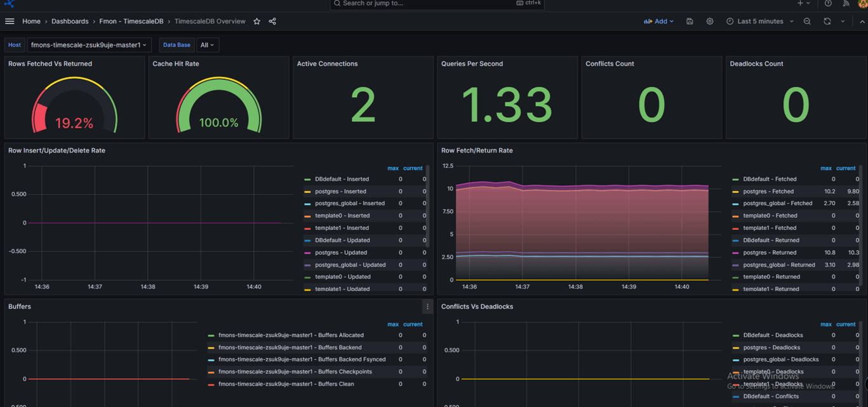Open the help question mark icon

828,4
